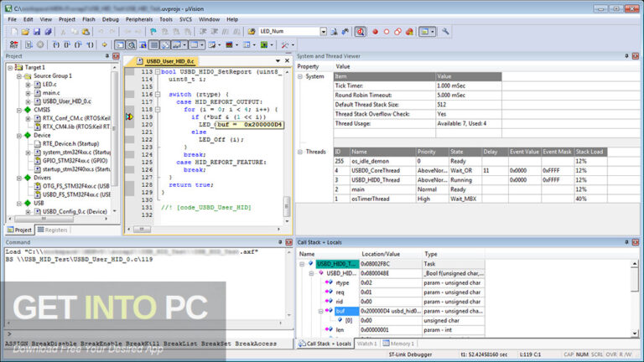
Task: Click the Incremental Find icon
Action: click(345, 32)
